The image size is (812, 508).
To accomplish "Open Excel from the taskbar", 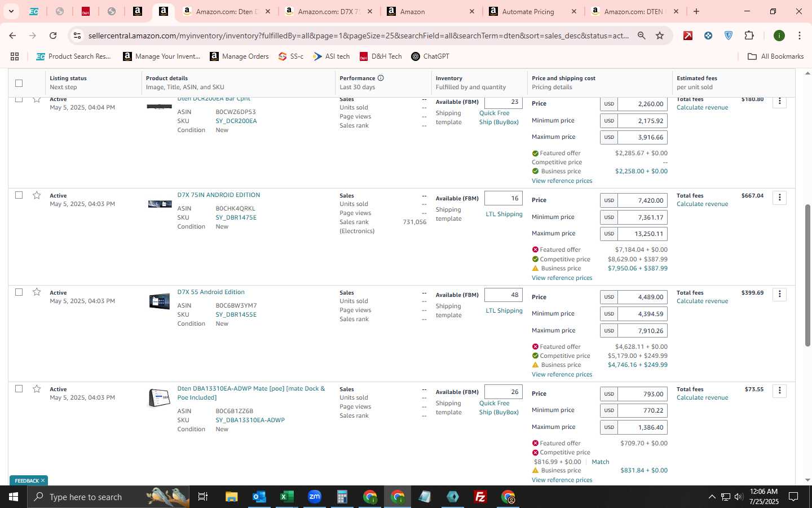I will pos(286,497).
